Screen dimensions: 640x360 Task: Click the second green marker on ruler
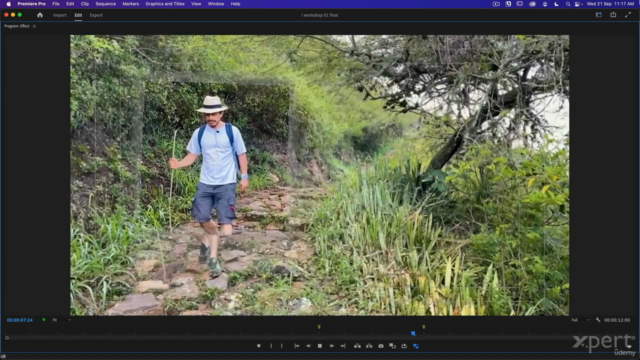coord(424,327)
